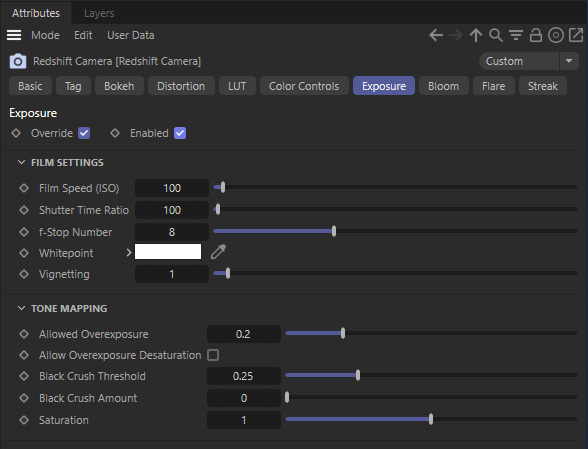The width and height of the screenshot is (588, 449).
Task: Open the hamburger menu icon
Action: (x=14, y=35)
